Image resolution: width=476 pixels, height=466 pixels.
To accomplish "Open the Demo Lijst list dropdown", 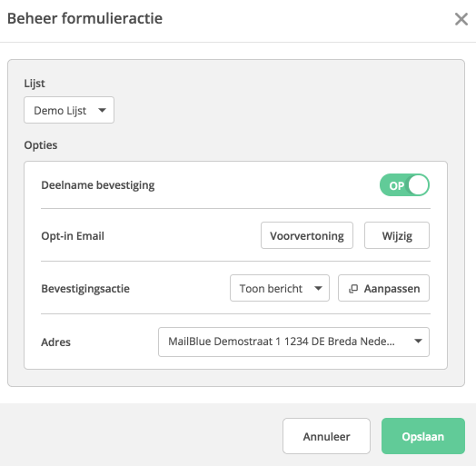I will tap(69, 110).
